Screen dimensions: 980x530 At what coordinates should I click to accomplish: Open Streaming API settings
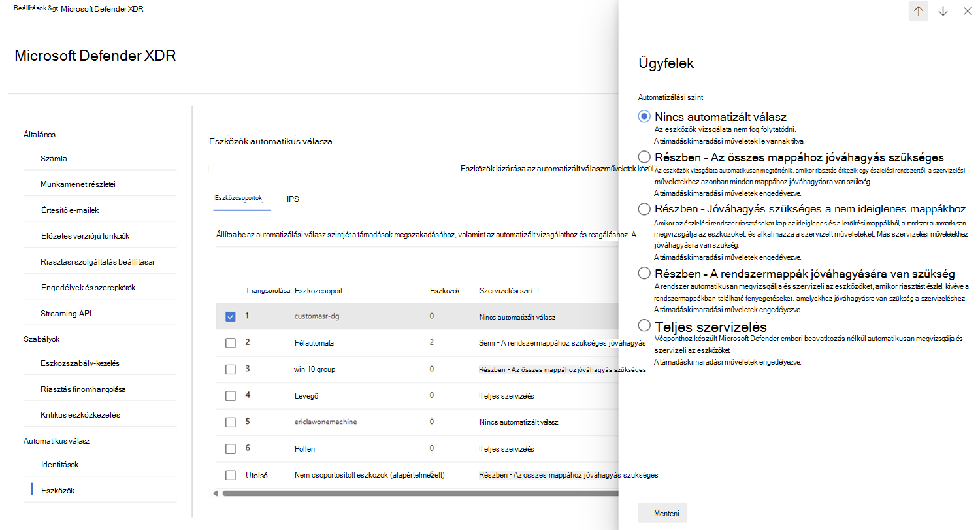click(66, 314)
